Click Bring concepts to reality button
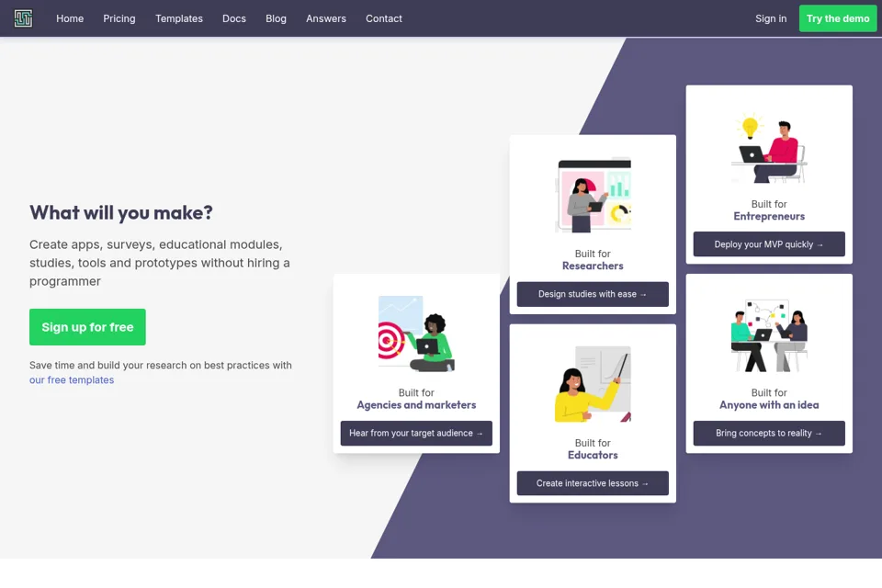 pyautogui.click(x=769, y=434)
